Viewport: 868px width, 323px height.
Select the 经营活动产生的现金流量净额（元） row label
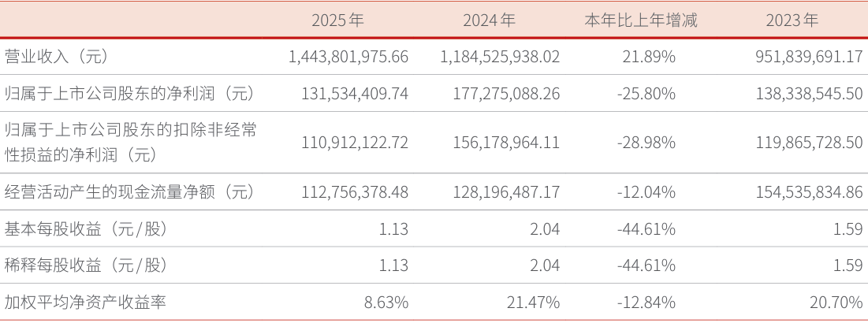(x=130, y=191)
